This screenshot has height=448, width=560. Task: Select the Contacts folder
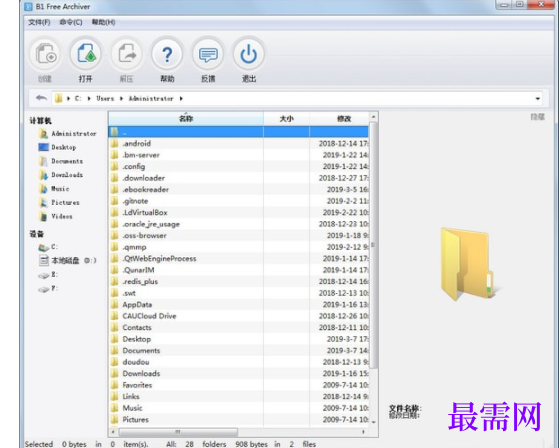coord(238,328)
